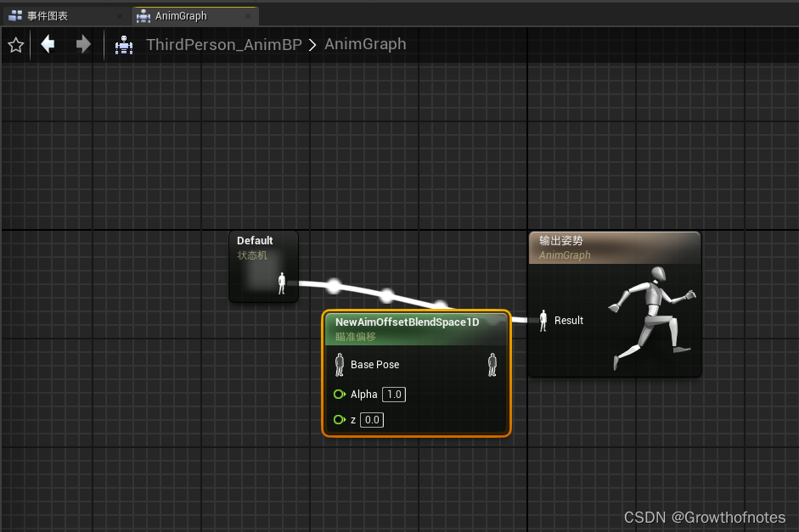Click the pose output pin on the NewAimOffsetBlendSpace1D node
This screenshot has height=532, width=799.
point(492,364)
